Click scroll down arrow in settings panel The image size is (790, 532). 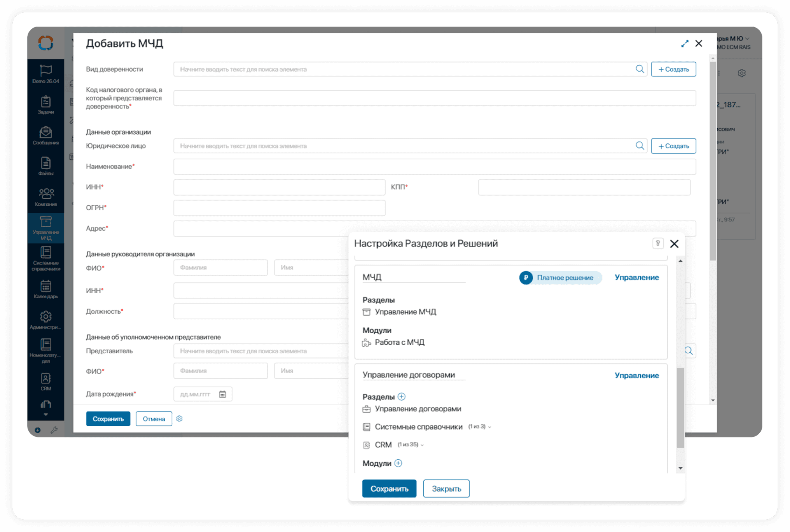[x=680, y=468]
